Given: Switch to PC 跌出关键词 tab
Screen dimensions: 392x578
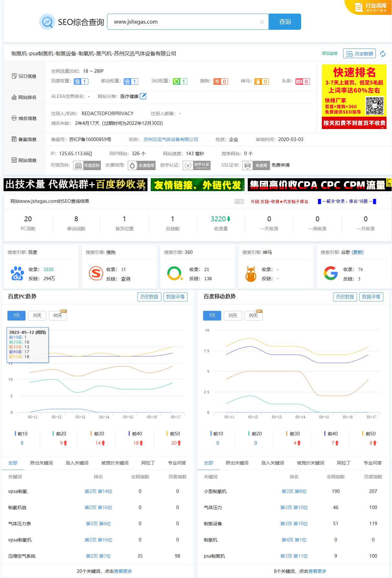Looking at the screenshot, I should pos(41,463).
